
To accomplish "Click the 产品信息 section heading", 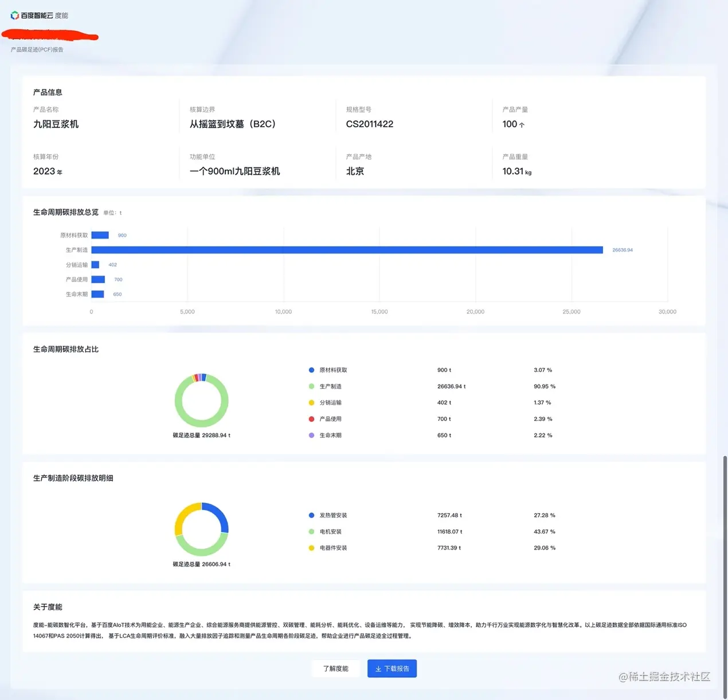I will click(48, 92).
